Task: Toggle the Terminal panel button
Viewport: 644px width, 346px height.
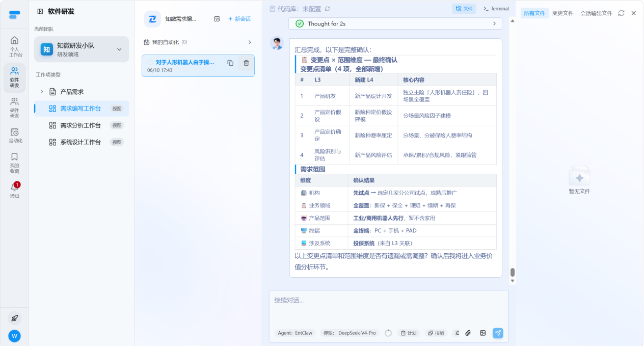Action: tap(496, 9)
